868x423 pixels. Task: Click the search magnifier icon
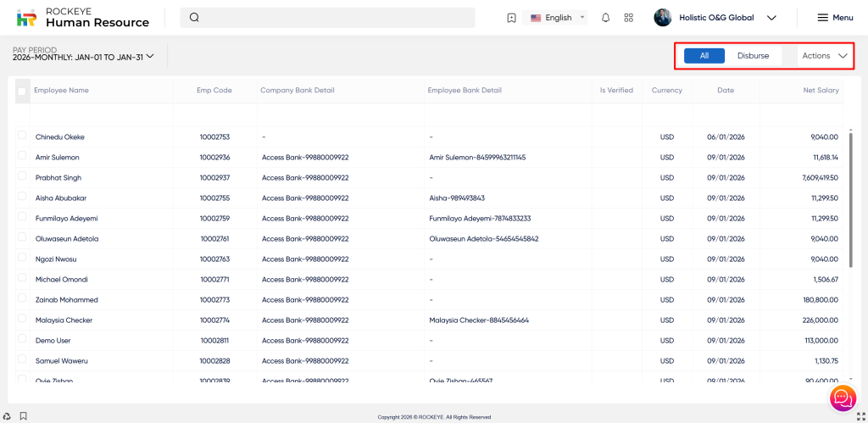coord(194,18)
